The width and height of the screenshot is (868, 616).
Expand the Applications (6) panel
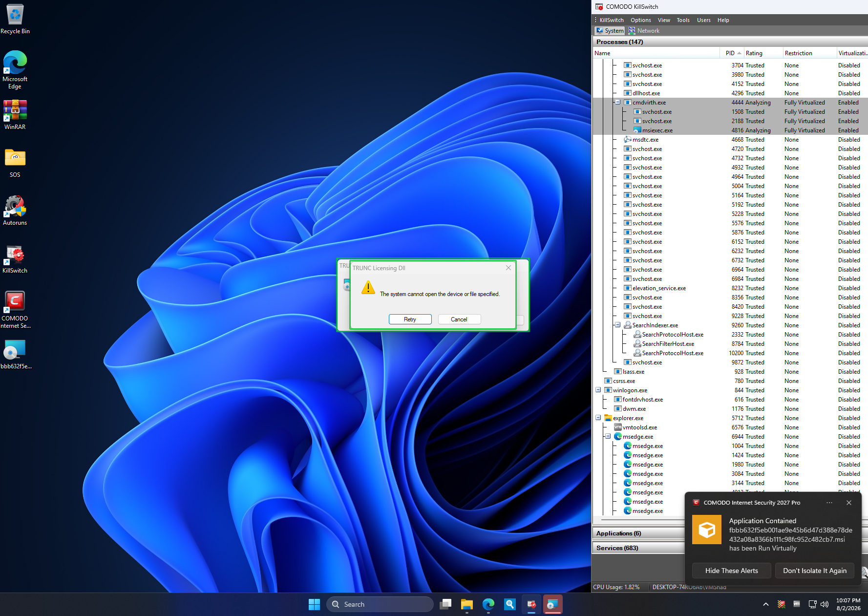pyautogui.click(x=638, y=533)
